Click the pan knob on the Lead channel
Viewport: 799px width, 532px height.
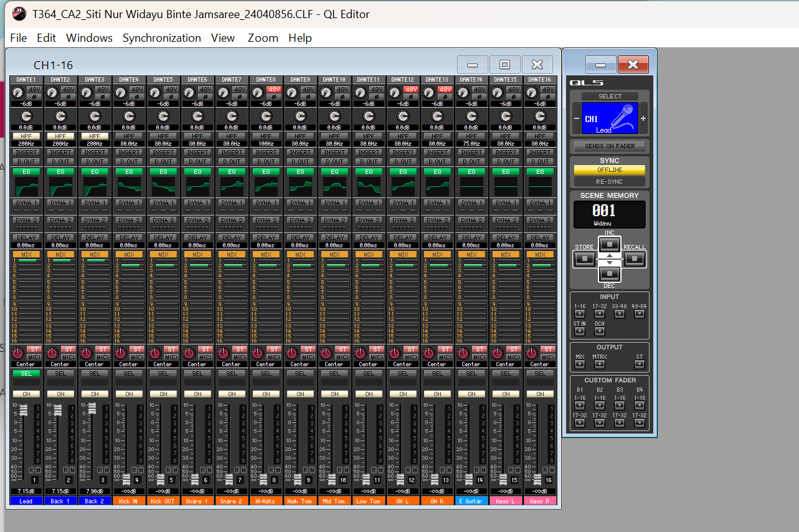tap(17, 353)
